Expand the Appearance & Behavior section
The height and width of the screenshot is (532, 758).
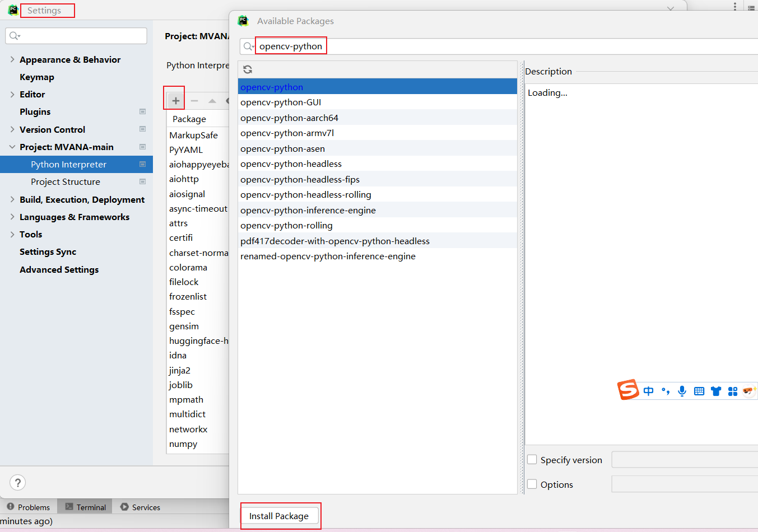(x=12, y=59)
